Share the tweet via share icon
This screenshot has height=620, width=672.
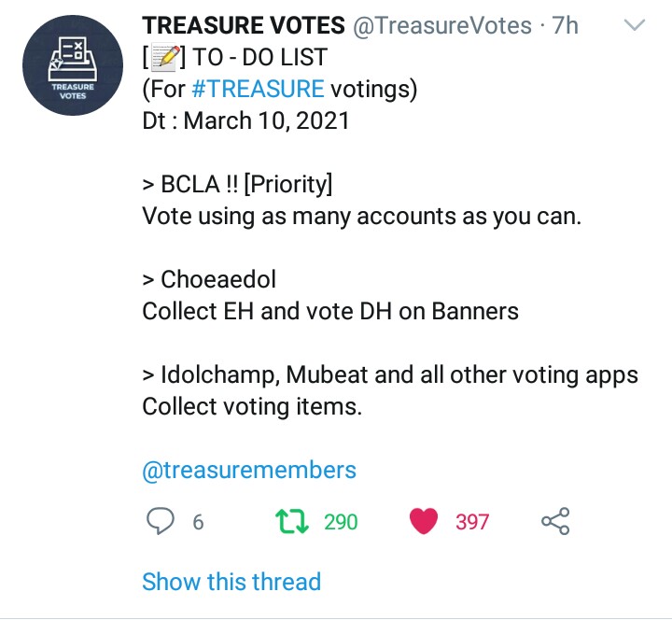click(555, 521)
